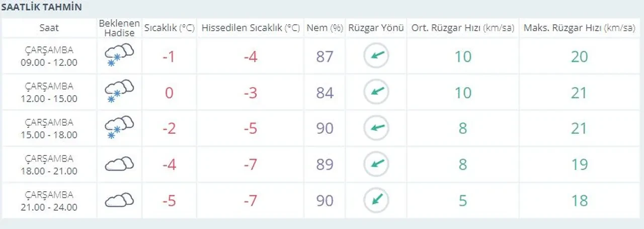The height and width of the screenshot is (229, 644).
Task: Click the Hissedilen Sıcaklık column header
Action: (x=251, y=28)
